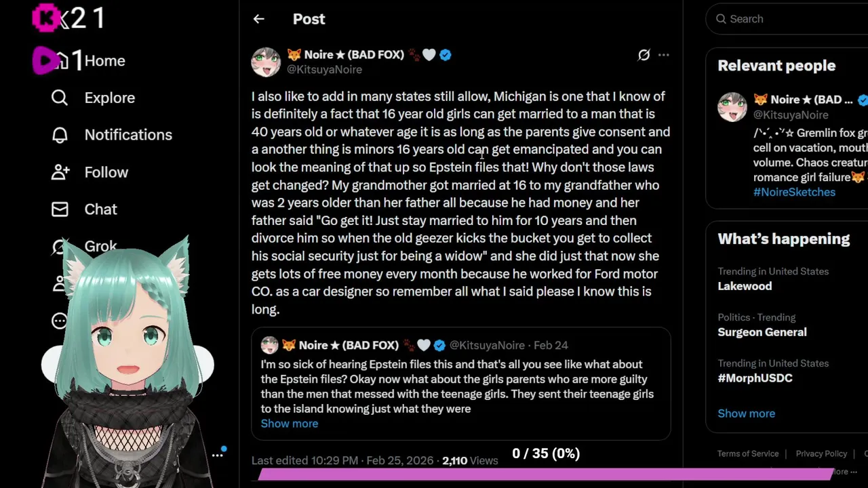Go to the Home menu item
The image size is (868, 488).
pos(104,61)
